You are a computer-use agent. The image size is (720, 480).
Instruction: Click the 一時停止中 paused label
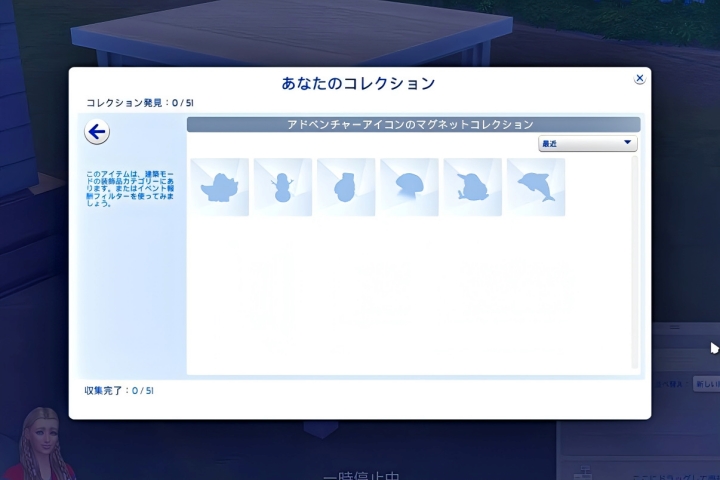pos(361,476)
